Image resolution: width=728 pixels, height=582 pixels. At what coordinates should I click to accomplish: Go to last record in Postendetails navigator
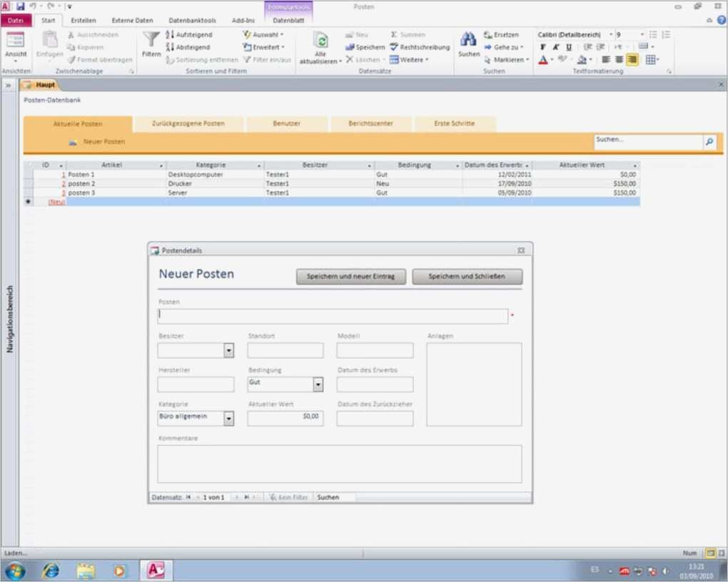click(246, 498)
